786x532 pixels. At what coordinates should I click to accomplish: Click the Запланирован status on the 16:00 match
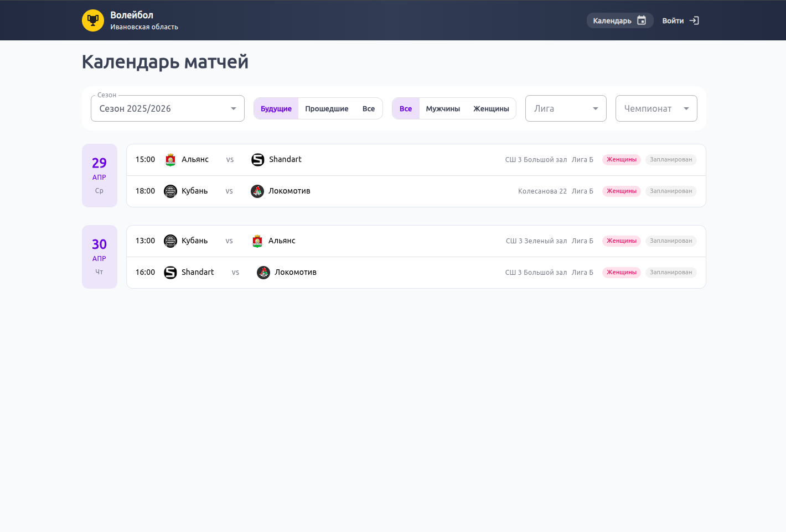coord(671,272)
